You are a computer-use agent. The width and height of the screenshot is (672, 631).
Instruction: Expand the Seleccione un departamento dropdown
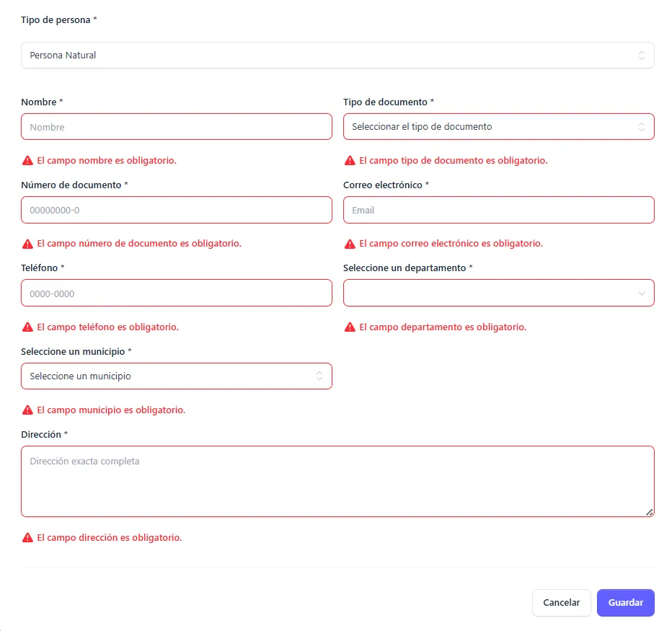click(x=498, y=293)
